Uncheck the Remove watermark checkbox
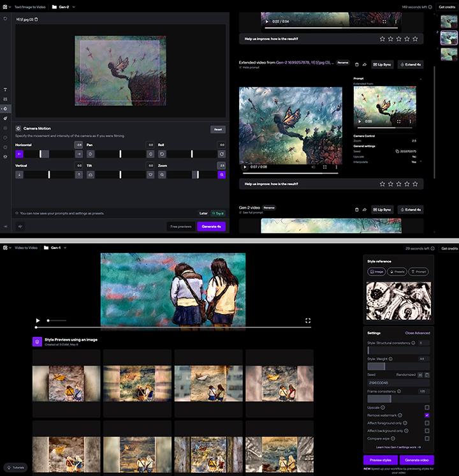The image size is (459, 476). click(427, 415)
